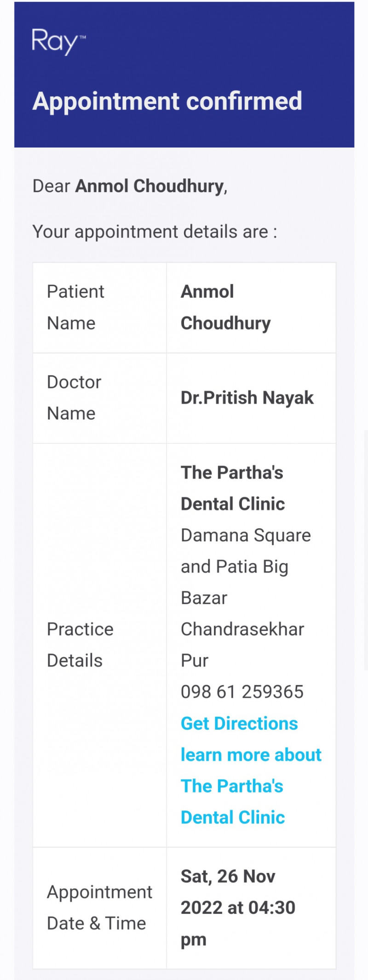Select the Dr.Pritish Nayak doctor name

(247, 398)
